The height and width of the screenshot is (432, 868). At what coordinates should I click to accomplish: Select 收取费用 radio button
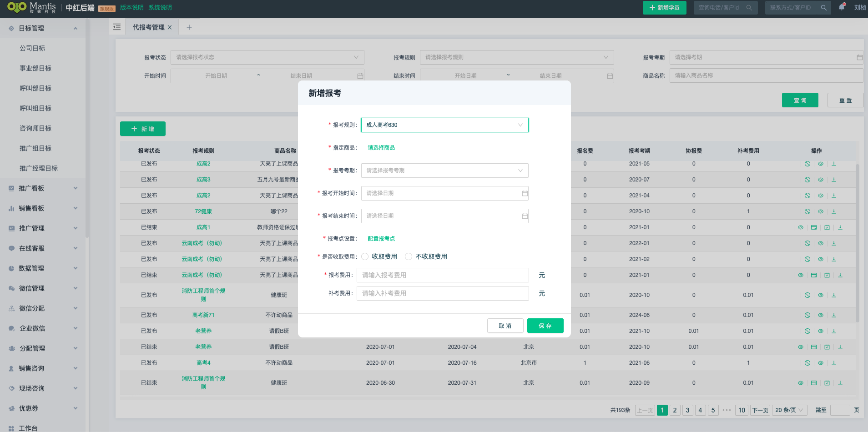[x=365, y=256]
